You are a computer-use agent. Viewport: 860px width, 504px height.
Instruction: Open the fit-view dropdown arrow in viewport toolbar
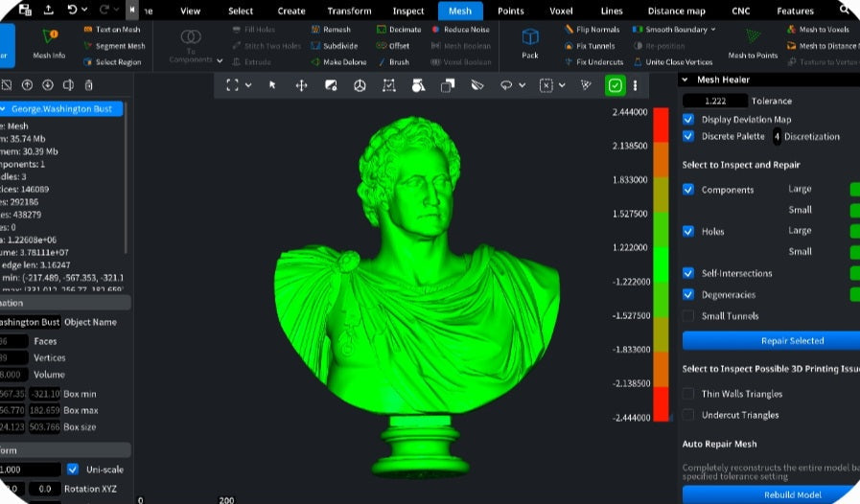tap(248, 85)
